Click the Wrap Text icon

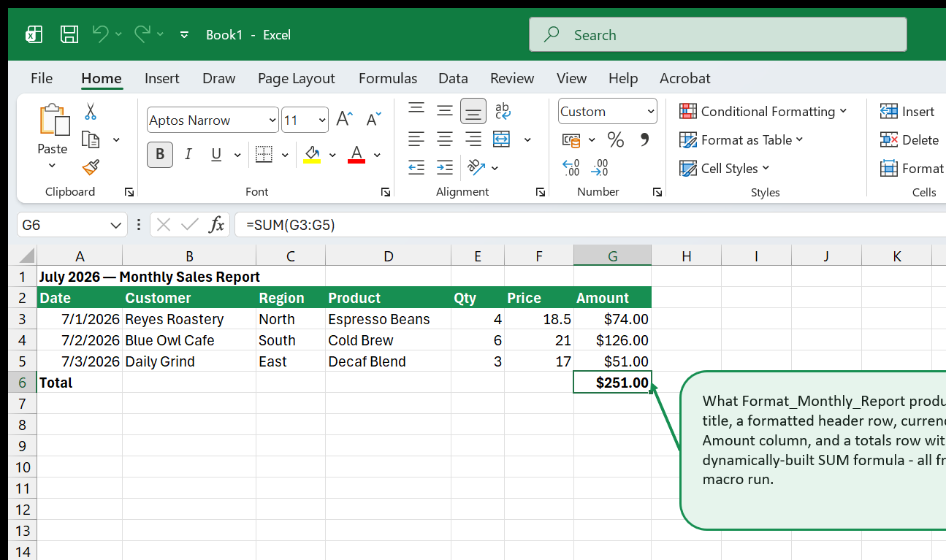tap(503, 110)
